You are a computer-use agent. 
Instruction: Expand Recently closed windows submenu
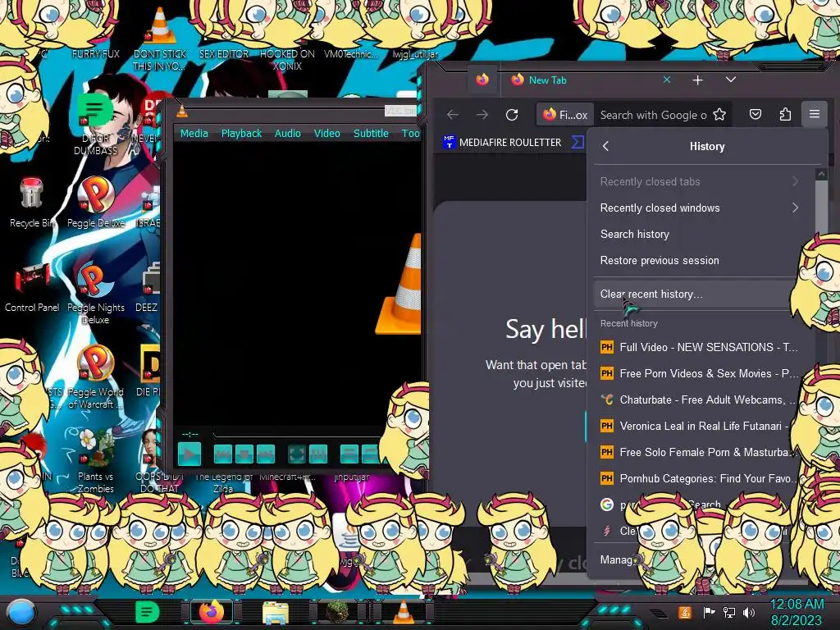[x=701, y=208]
